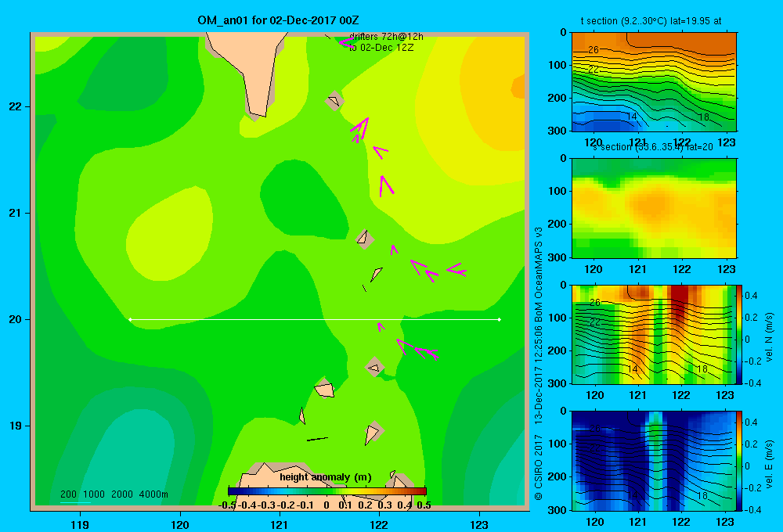Click the temperature section plot
This screenshot has width=783, height=532.
[654, 82]
